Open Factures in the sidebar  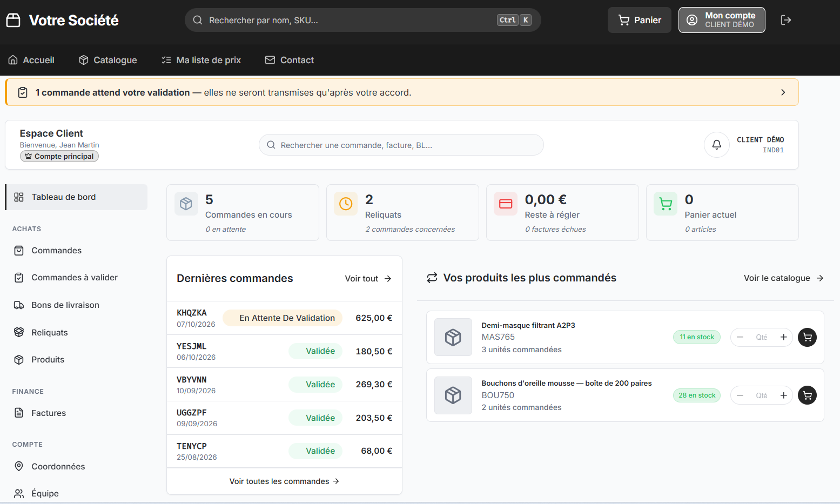[76, 413]
